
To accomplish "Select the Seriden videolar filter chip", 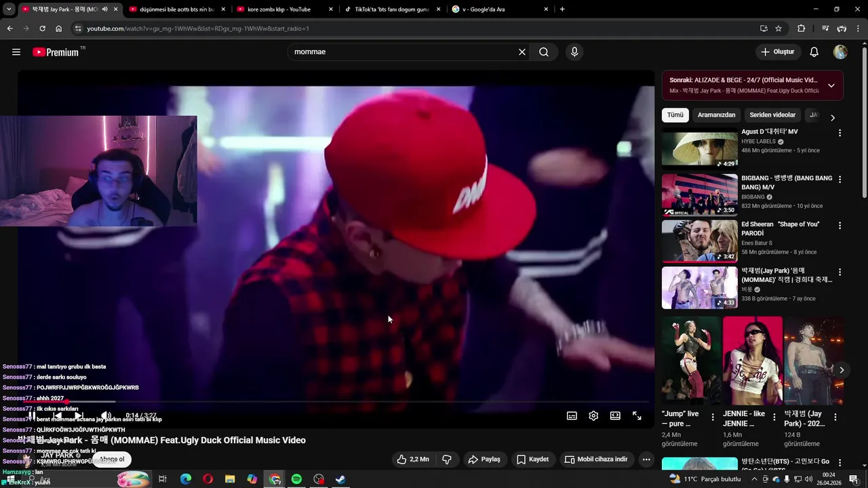I will 772,115.
